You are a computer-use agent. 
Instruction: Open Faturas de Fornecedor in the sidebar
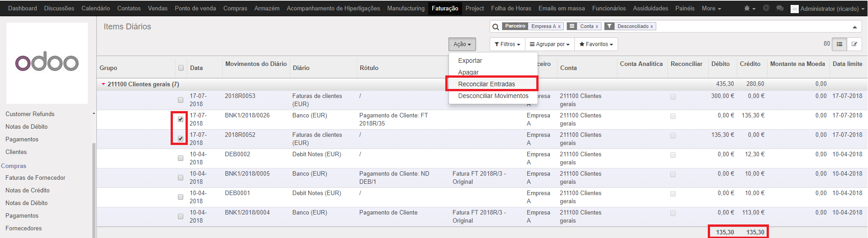pyautogui.click(x=35, y=177)
